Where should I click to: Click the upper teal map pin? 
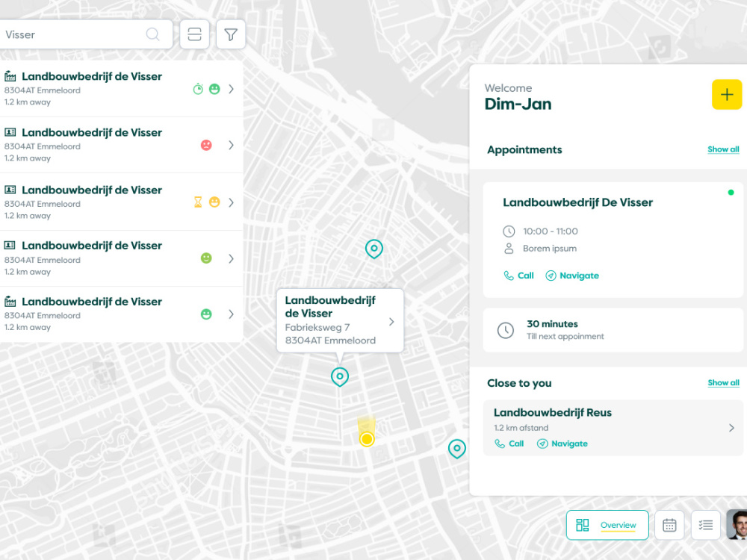374,249
